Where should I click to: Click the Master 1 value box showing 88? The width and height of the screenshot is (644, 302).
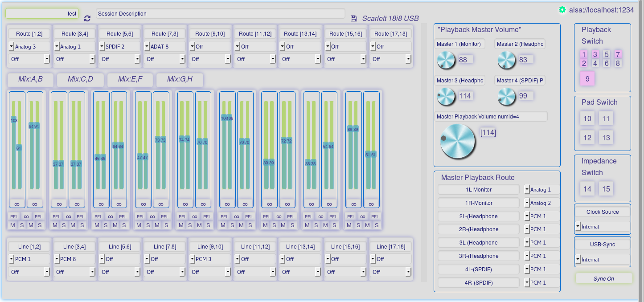coord(465,60)
